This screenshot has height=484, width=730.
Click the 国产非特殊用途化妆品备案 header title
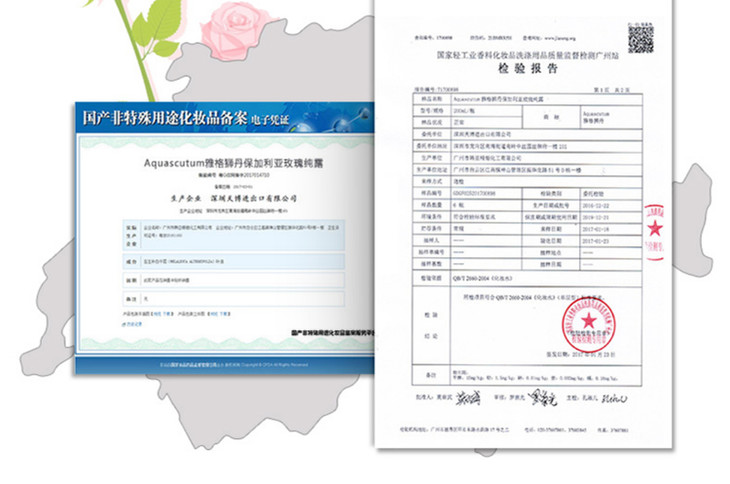click(164, 118)
